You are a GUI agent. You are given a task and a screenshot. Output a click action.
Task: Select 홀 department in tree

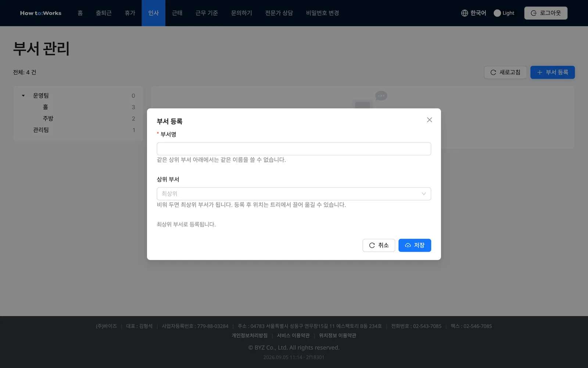point(45,107)
